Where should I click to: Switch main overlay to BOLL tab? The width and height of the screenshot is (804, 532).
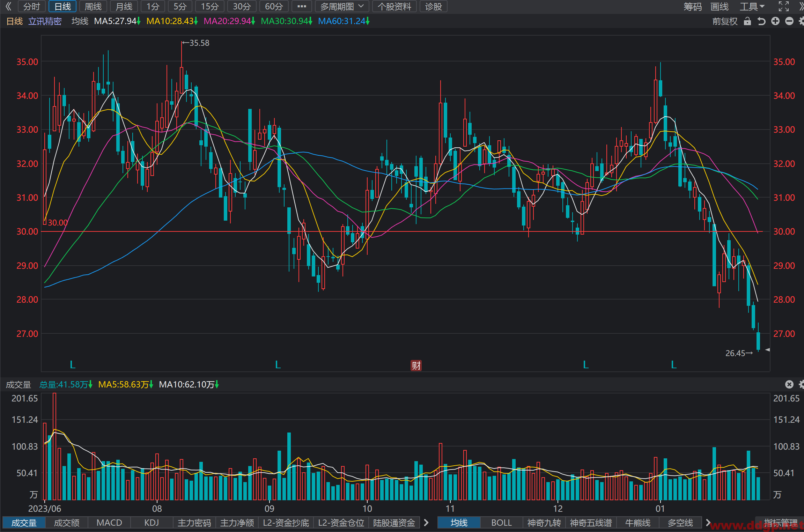tap(501, 523)
